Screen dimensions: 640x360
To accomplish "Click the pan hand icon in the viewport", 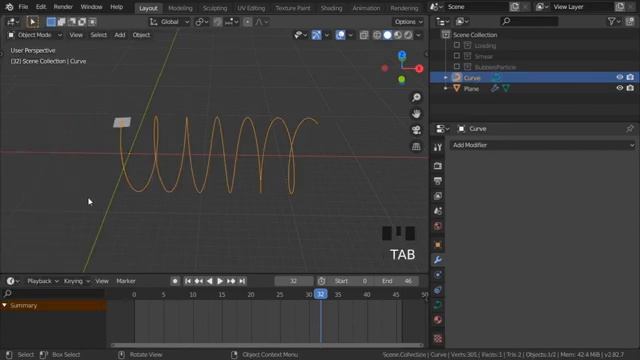I will [x=416, y=114].
